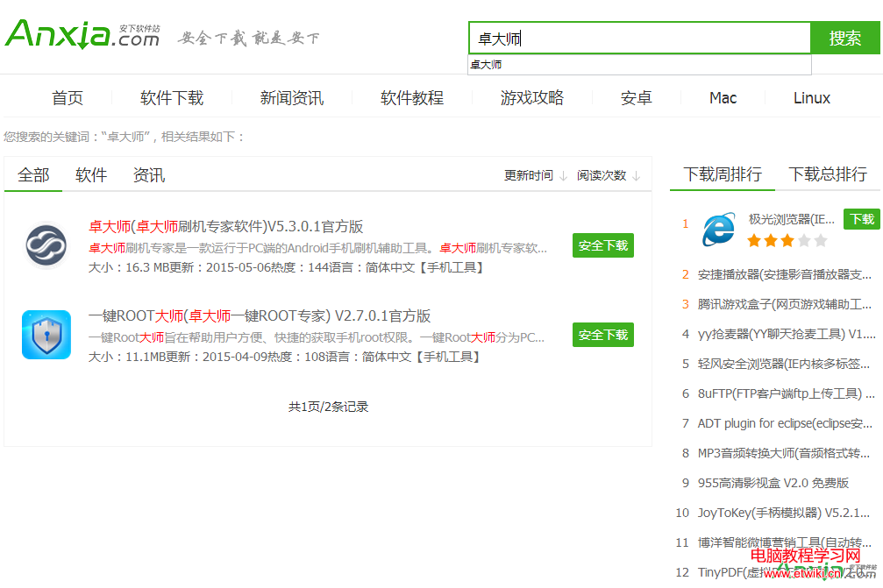The height and width of the screenshot is (588, 883).
Task: Click 安全下载 for 一键ROOT大师
Action: [x=603, y=335]
